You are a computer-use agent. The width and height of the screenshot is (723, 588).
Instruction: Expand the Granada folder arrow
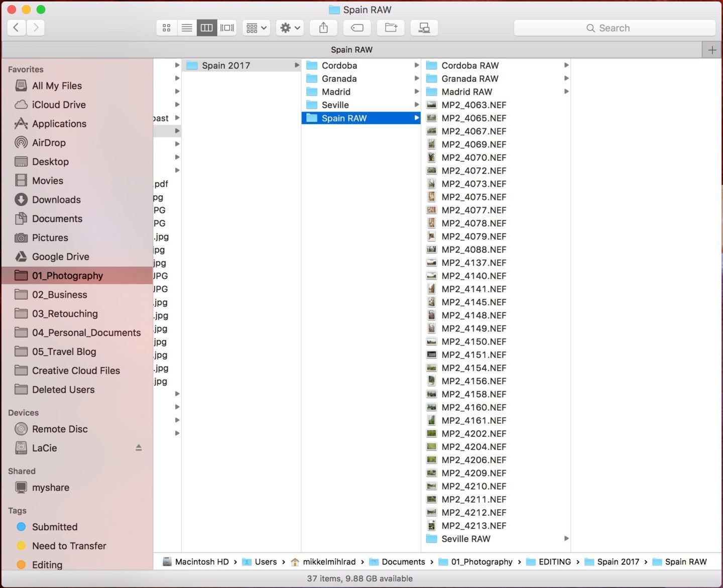click(417, 78)
